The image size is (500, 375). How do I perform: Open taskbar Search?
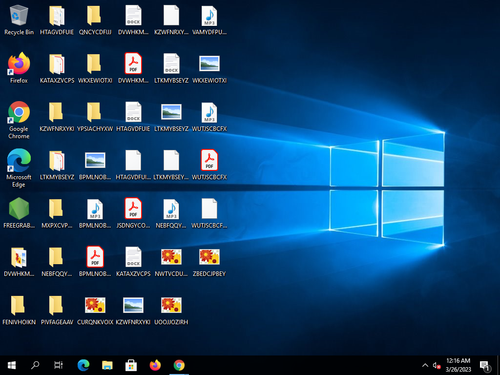[35, 365]
